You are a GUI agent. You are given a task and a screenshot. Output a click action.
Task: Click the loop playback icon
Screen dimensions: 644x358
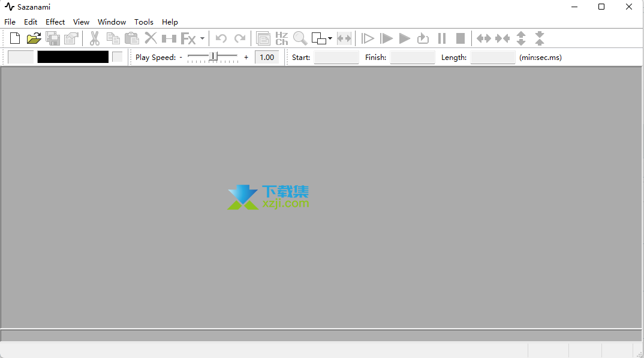[x=423, y=38]
